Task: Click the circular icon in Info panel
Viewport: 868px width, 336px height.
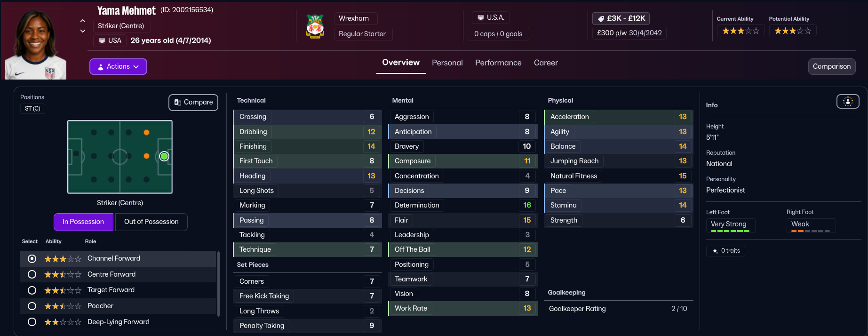Action: point(847,101)
